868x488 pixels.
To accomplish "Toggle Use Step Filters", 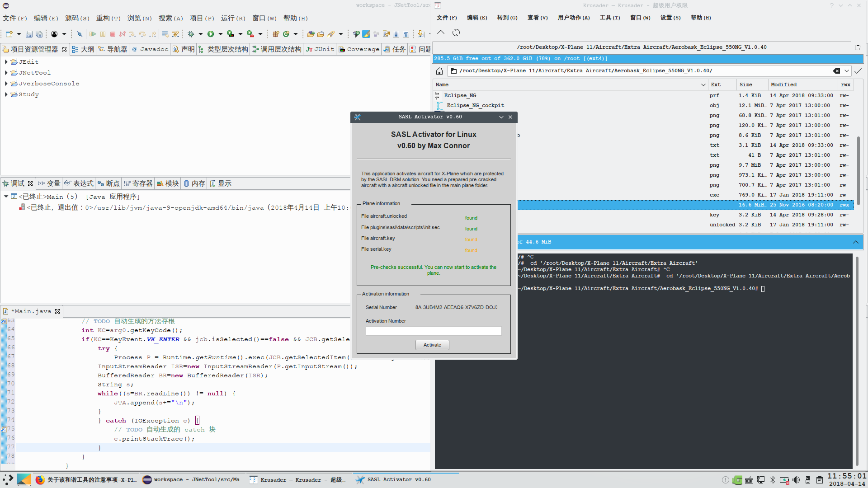I will tap(175, 34).
